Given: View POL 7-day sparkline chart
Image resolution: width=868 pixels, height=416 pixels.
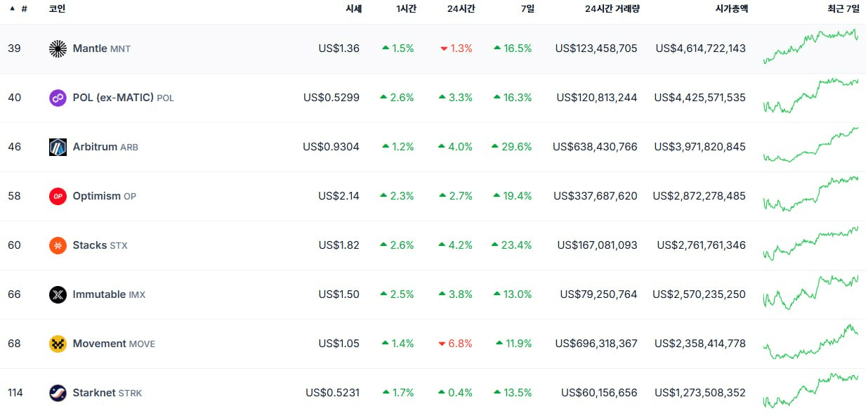Looking at the screenshot, I should pos(811,96).
